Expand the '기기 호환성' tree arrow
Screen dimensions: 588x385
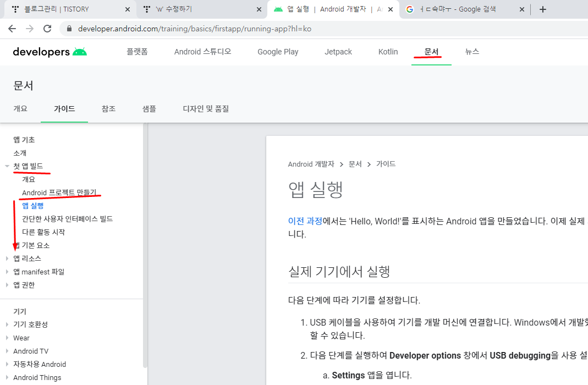coord(7,324)
